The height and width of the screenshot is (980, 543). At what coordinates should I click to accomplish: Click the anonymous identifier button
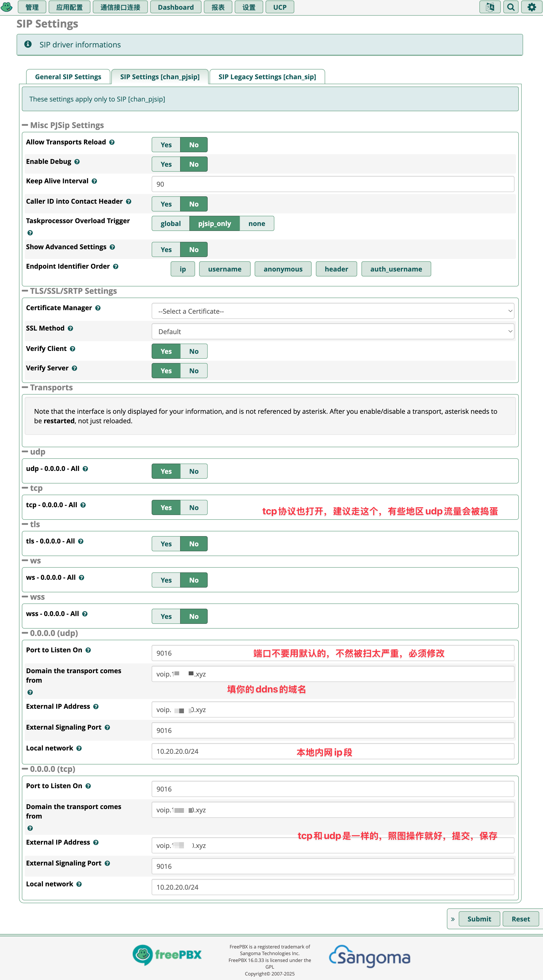coord(283,269)
